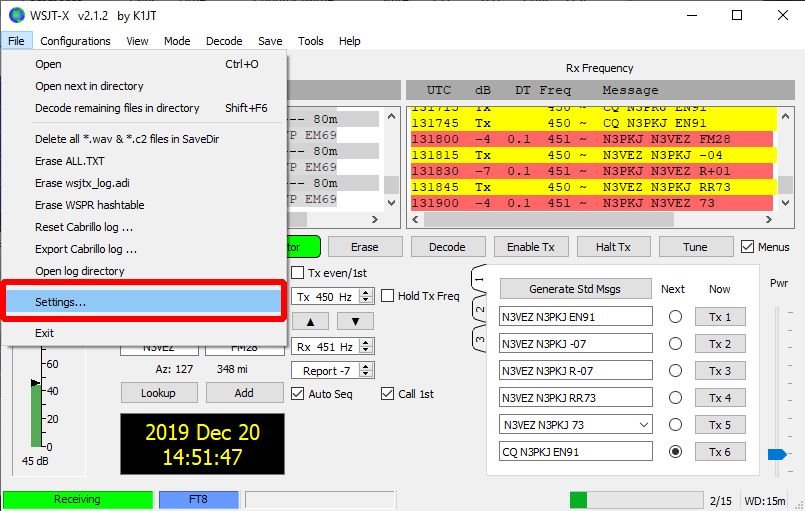Image resolution: width=805 pixels, height=511 pixels.
Task: Click the N3VEZ N3PKJ RR73 message field
Action: coord(576,398)
